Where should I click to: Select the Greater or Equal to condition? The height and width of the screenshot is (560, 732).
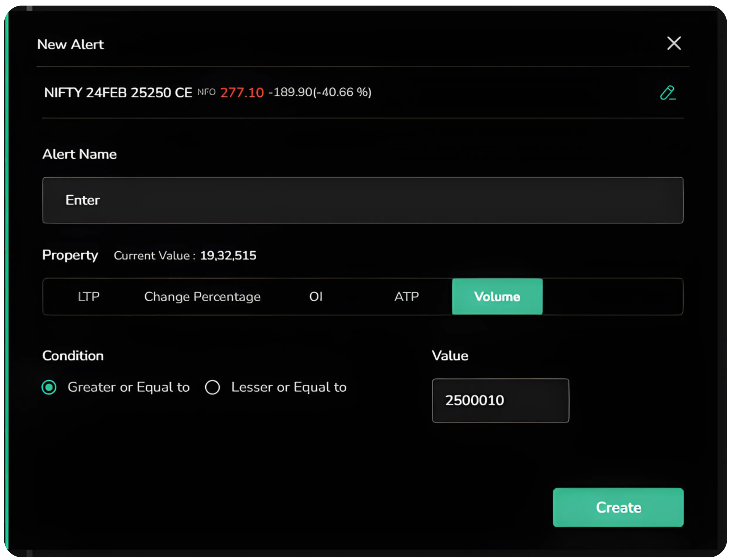49,387
